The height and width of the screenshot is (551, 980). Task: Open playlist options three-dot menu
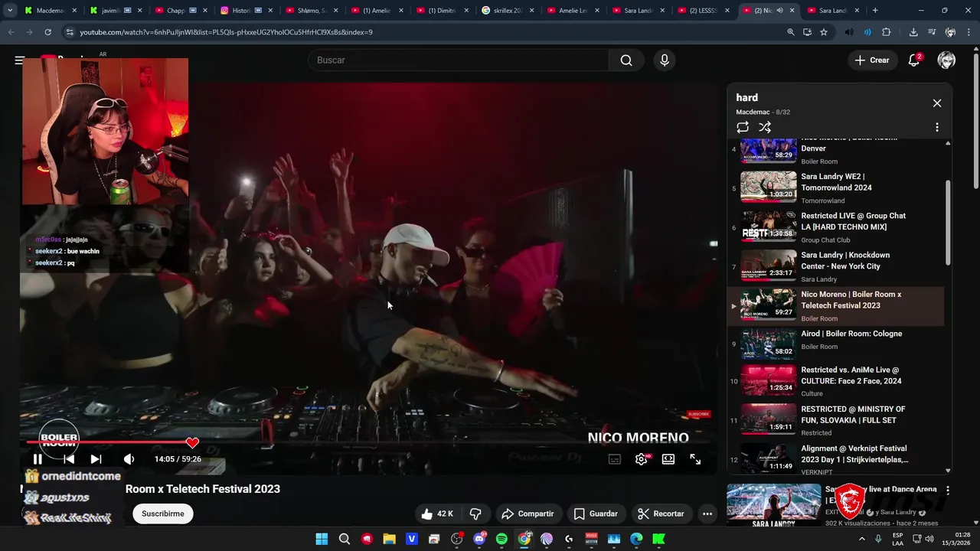(936, 127)
